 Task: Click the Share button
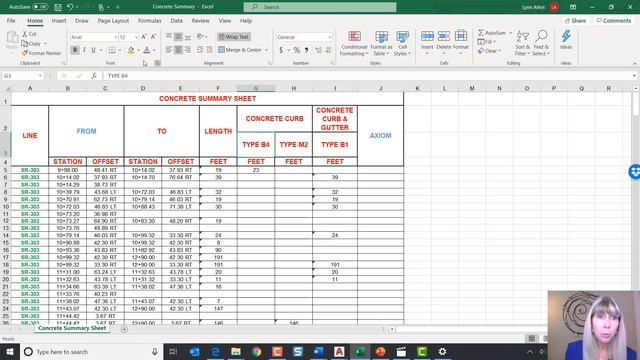pyautogui.click(x=576, y=21)
